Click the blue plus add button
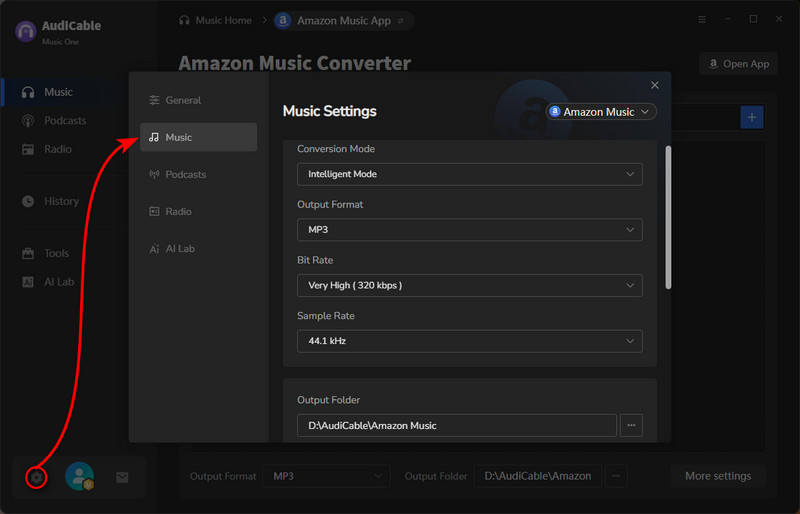The image size is (800, 514). coord(752,117)
